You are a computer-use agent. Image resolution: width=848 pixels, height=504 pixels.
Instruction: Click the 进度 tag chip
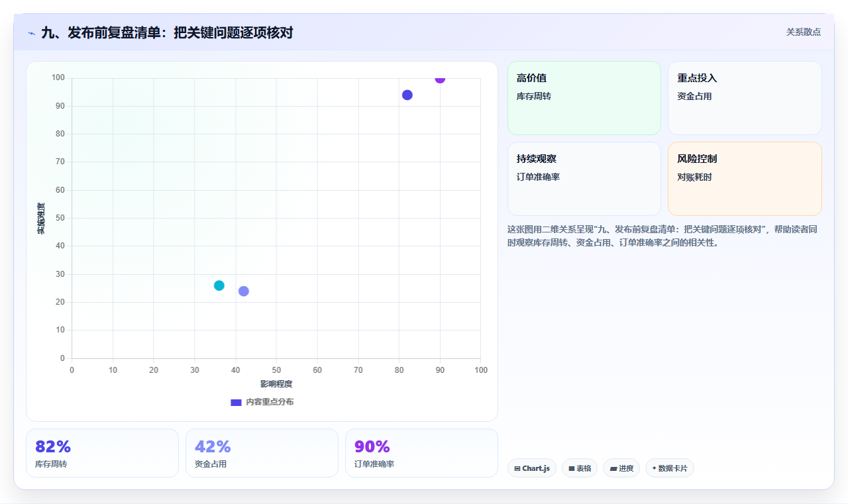pyautogui.click(x=621, y=468)
